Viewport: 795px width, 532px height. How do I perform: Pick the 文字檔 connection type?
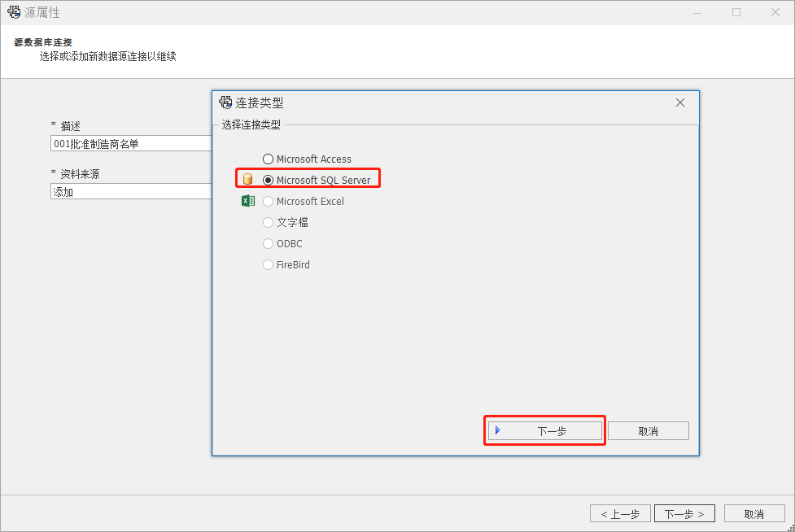click(269, 222)
